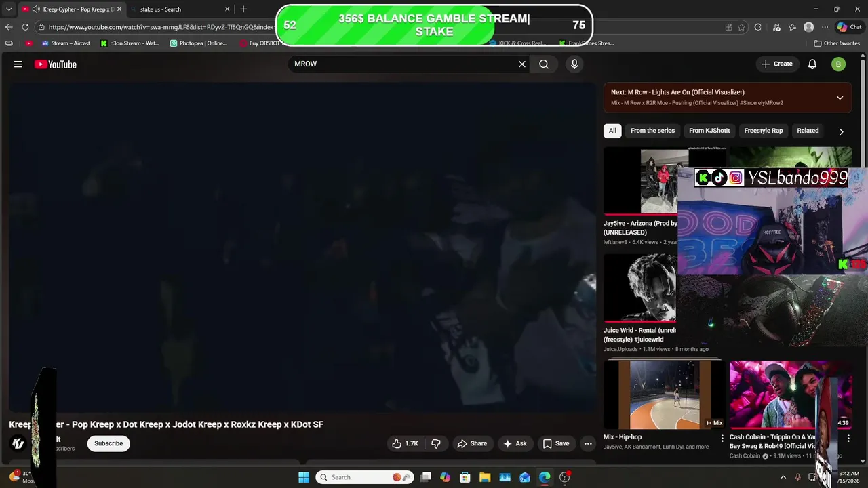Open the split screen apps icon in address bar
The height and width of the screenshot is (488, 868).
point(728,27)
